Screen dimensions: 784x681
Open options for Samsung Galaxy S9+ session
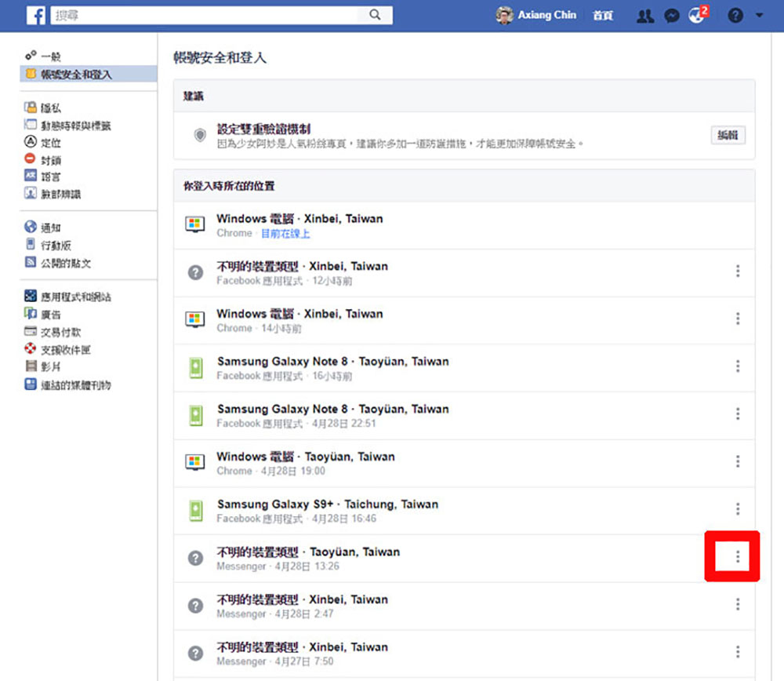coord(738,509)
